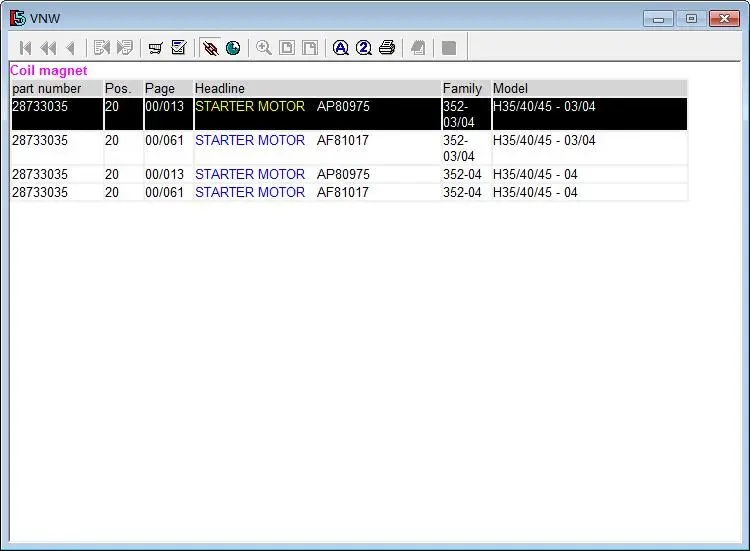Click the VNW app icon in title bar

[18, 18]
